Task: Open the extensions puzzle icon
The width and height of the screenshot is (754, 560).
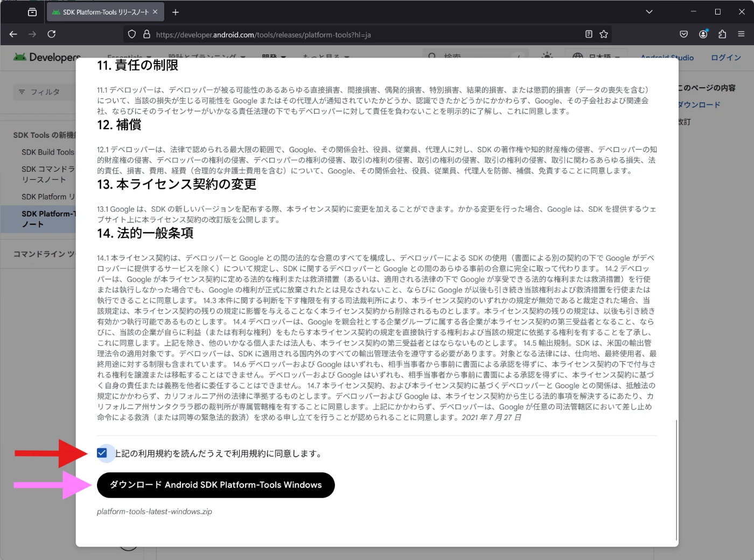Action: point(722,34)
